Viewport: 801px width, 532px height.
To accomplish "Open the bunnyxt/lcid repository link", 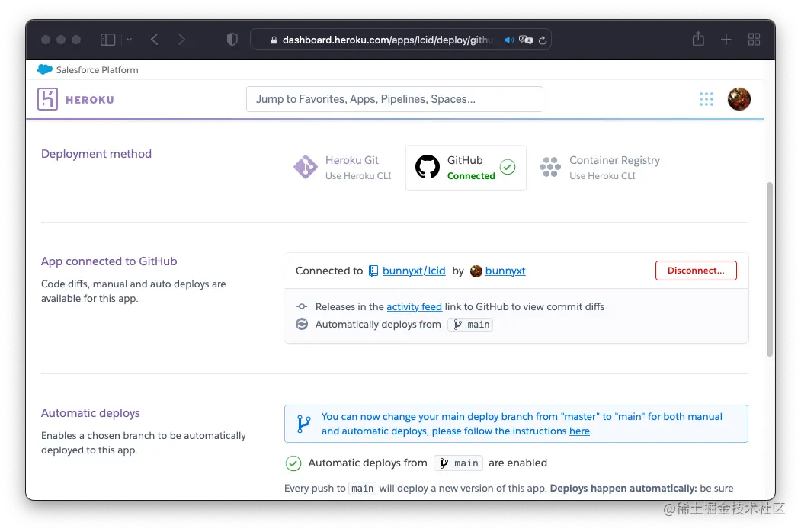I will click(x=412, y=271).
